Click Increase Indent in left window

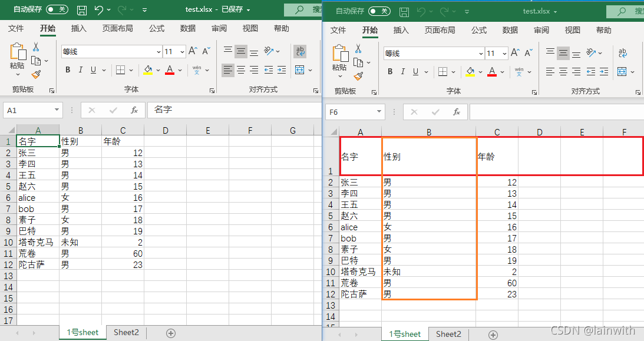(x=282, y=70)
